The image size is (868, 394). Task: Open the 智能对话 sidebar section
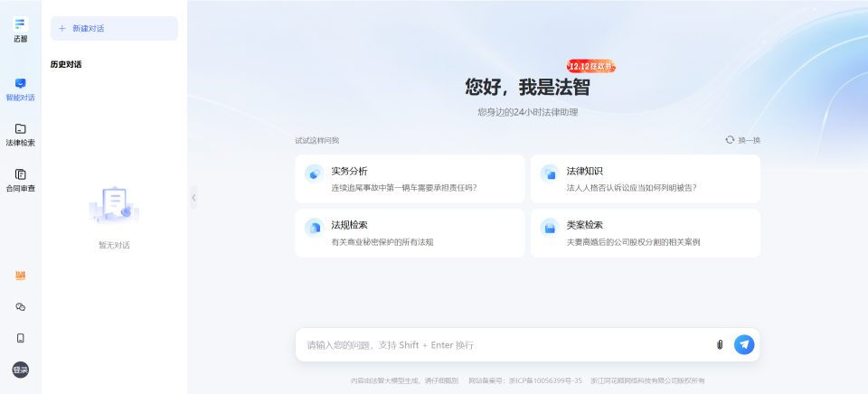[21, 90]
